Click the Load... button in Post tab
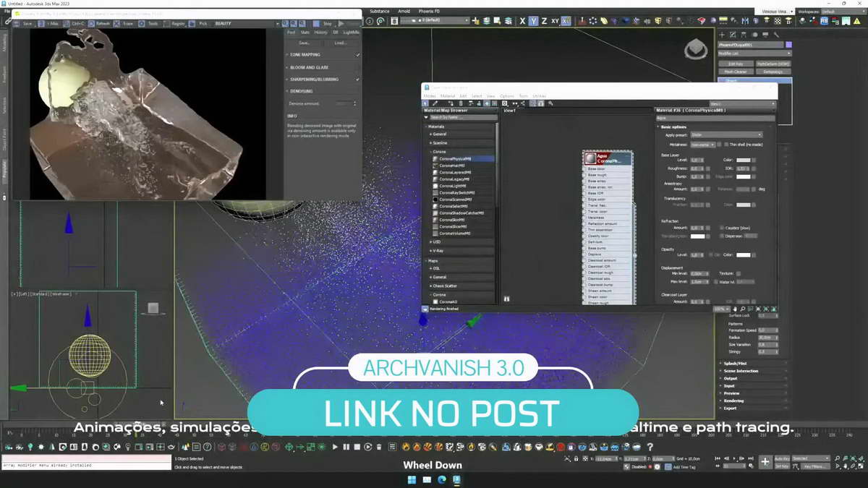 pyautogui.click(x=340, y=43)
